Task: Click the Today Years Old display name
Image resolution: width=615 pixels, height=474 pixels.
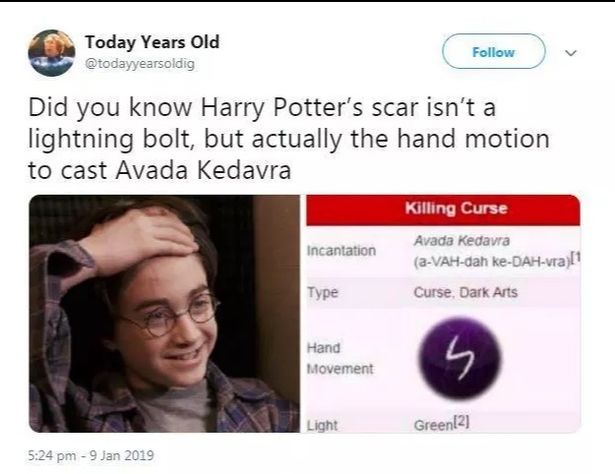Action: click(152, 42)
